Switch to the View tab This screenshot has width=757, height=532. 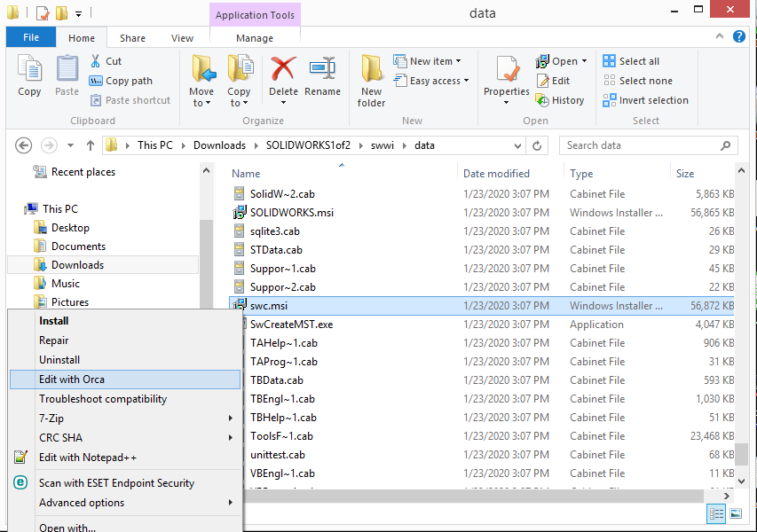click(182, 38)
